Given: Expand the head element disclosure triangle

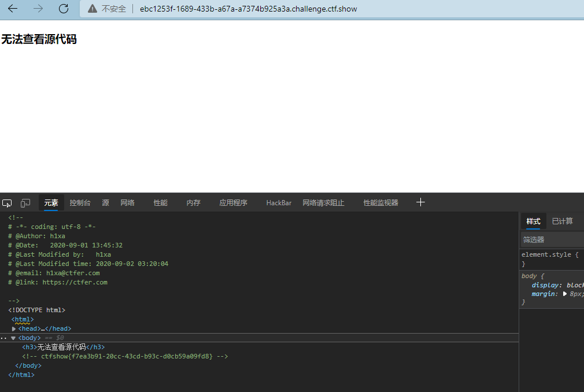Looking at the screenshot, I should tap(14, 328).
